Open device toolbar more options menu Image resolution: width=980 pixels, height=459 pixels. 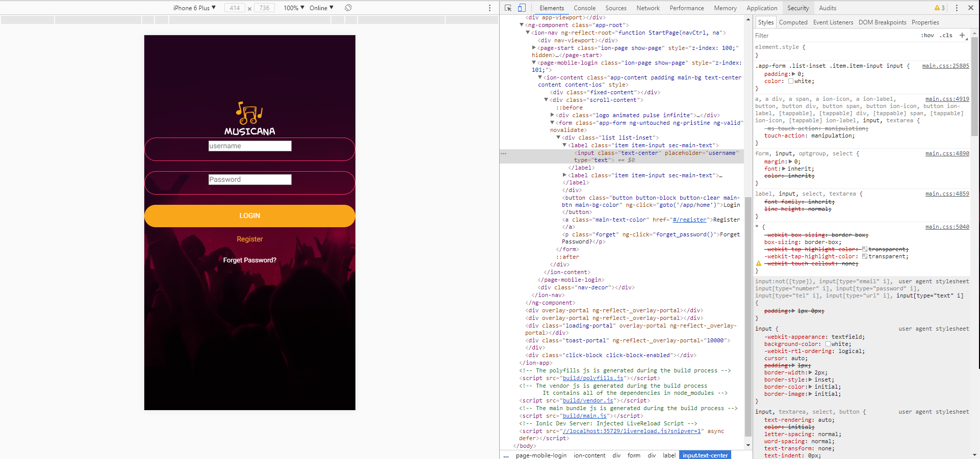pyautogui.click(x=489, y=8)
